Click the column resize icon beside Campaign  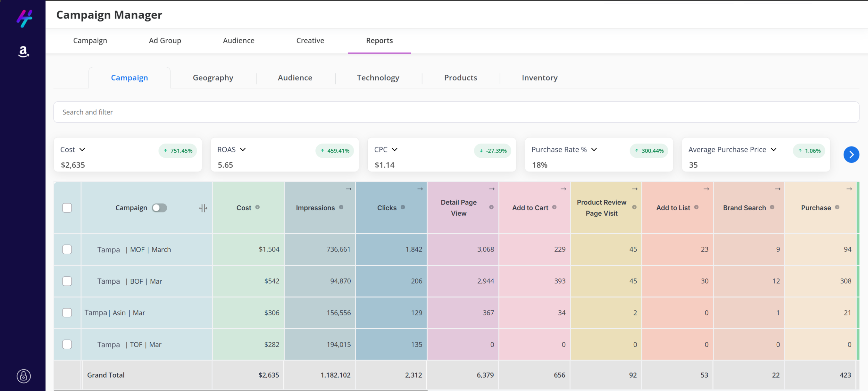(x=203, y=208)
